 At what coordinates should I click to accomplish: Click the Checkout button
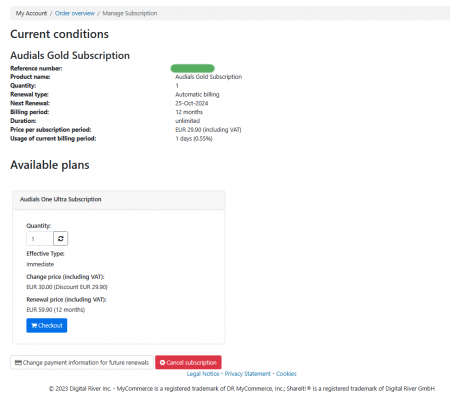coord(47,325)
